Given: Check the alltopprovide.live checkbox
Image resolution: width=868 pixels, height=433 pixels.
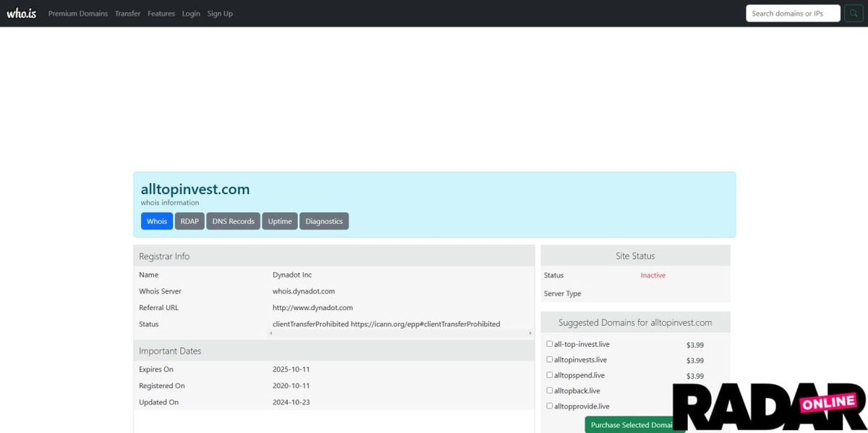Looking at the screenshot, I should coord(550,406).
